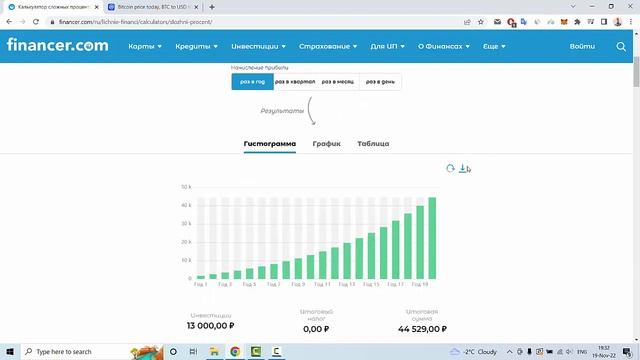This screenshot has width=640, height=360.
Task: Click the chart refresh icon
Action: [450, 168]
